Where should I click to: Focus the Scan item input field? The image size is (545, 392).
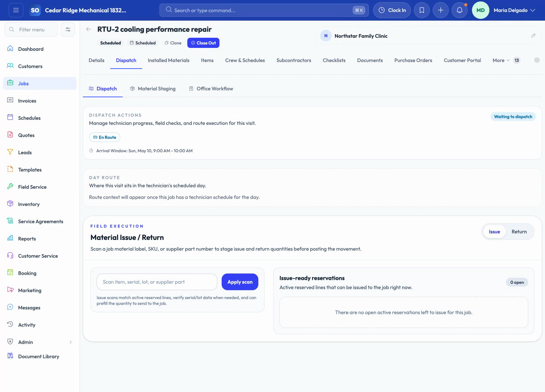(157, 282)
